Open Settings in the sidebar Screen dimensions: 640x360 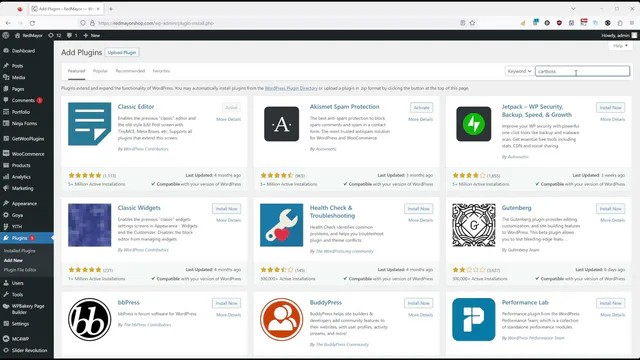pyautogui.click(x=20, y=324)
